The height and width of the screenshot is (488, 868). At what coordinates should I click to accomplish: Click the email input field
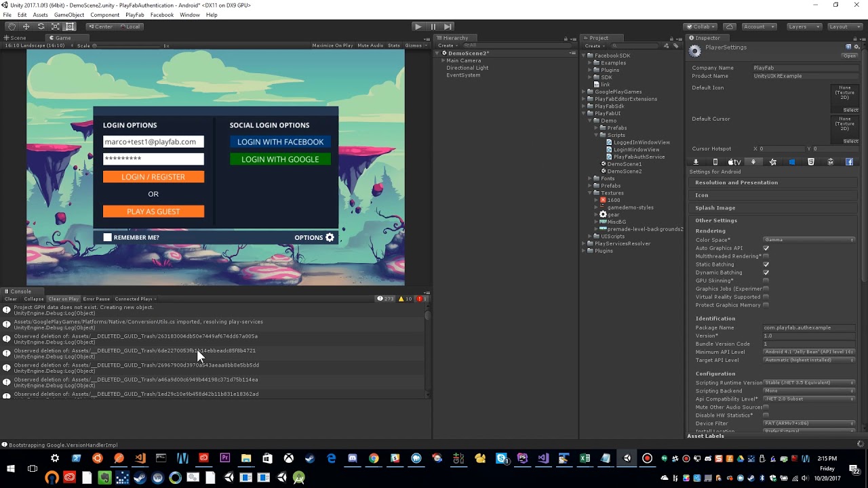coord(153,142)
